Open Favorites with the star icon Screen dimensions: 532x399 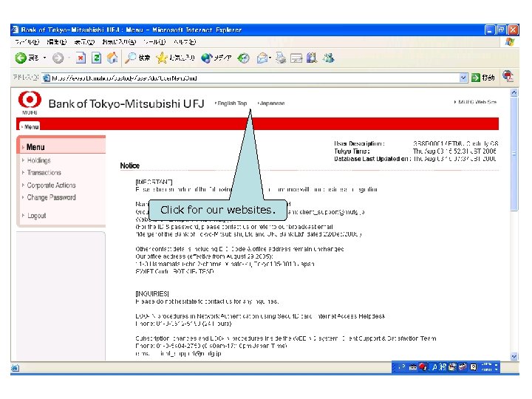175,58
